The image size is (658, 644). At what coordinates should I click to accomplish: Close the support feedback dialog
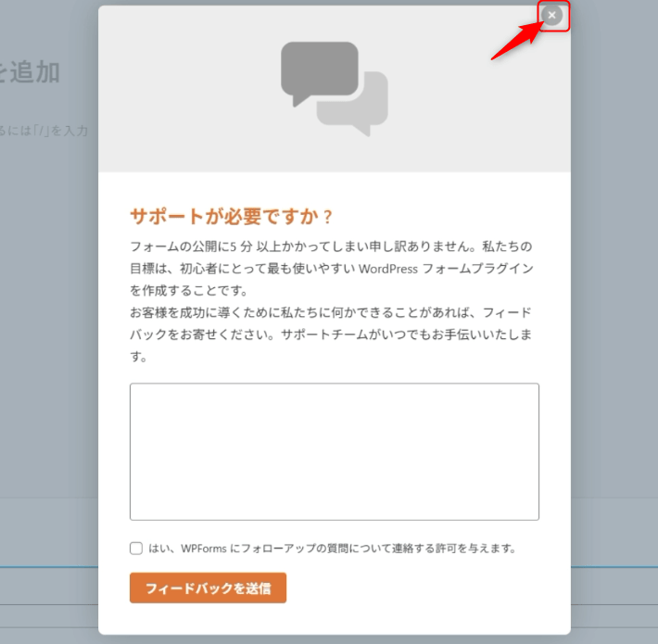point(551,15)
